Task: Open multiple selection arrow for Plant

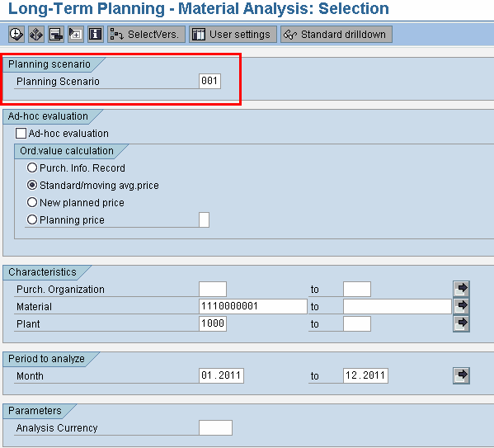Action: coord(461,323)
